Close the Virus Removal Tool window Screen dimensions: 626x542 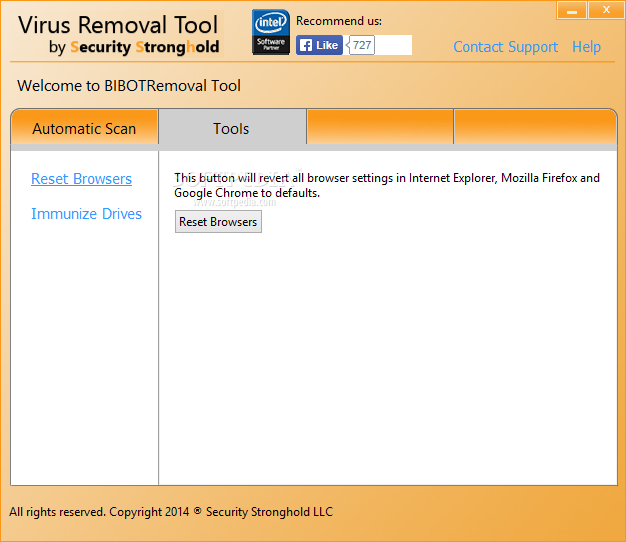[x=606, y=10]
